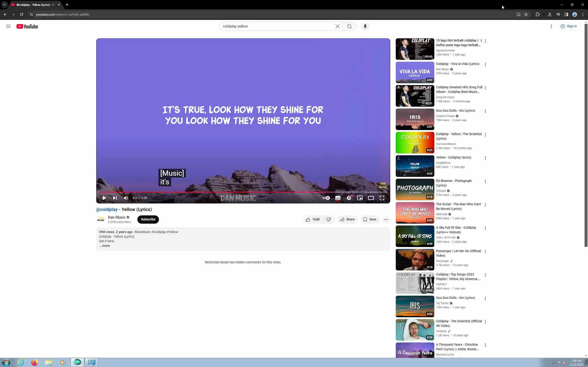Click the Sign in button
Image resolution: width=588 pixels, height=367 pixels.
[568, 26]
